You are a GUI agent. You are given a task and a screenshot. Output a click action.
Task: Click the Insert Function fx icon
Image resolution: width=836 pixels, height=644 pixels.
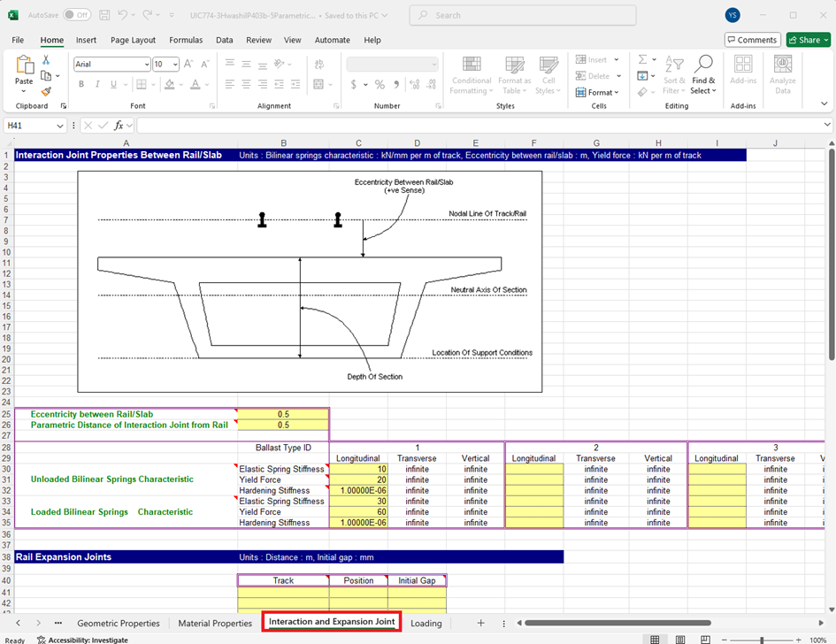point(119,126)
